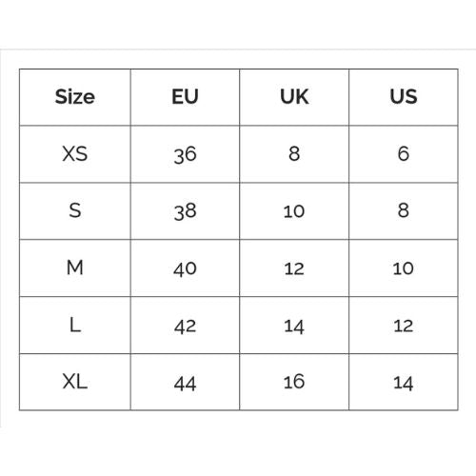Click US value 10 in M row
476x476 pixels.
[x=404, y=268]
